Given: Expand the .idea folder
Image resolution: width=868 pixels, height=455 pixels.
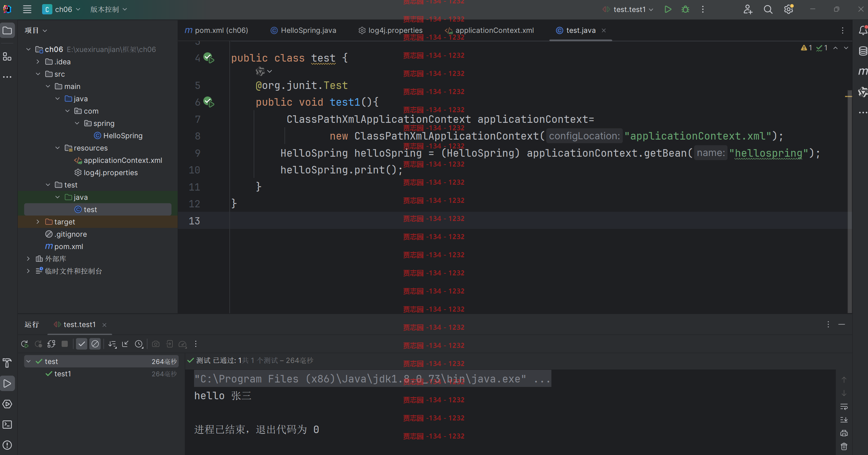Looking at the screenshot, I should coord(38,62).
